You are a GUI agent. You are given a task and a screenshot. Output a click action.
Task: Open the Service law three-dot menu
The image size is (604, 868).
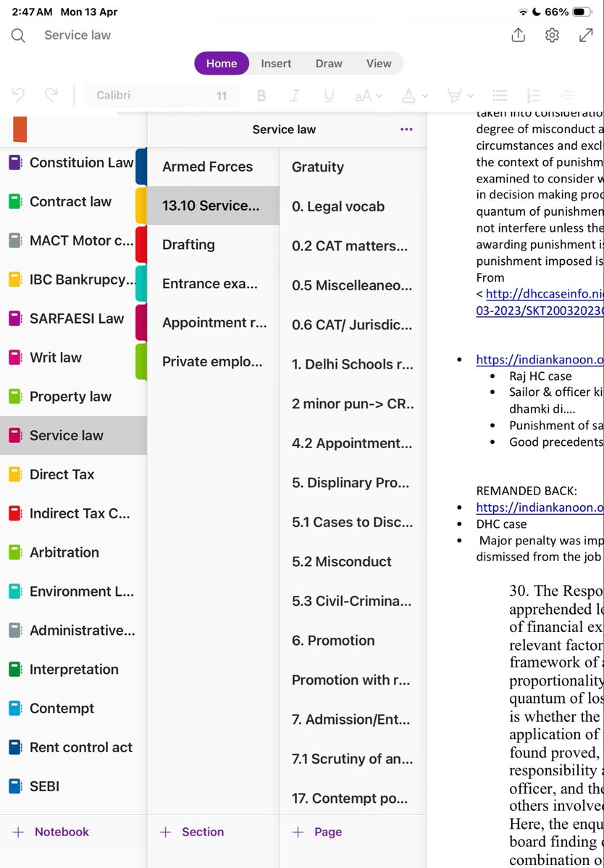(406, 130)
